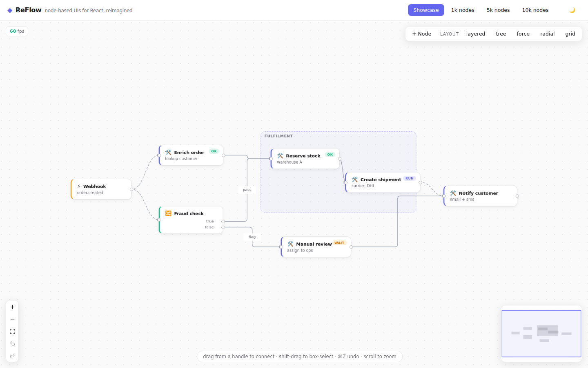Click the RUN badge on Create shipment
The width and height of the screenshot is (588, 368).
point(410,178)
